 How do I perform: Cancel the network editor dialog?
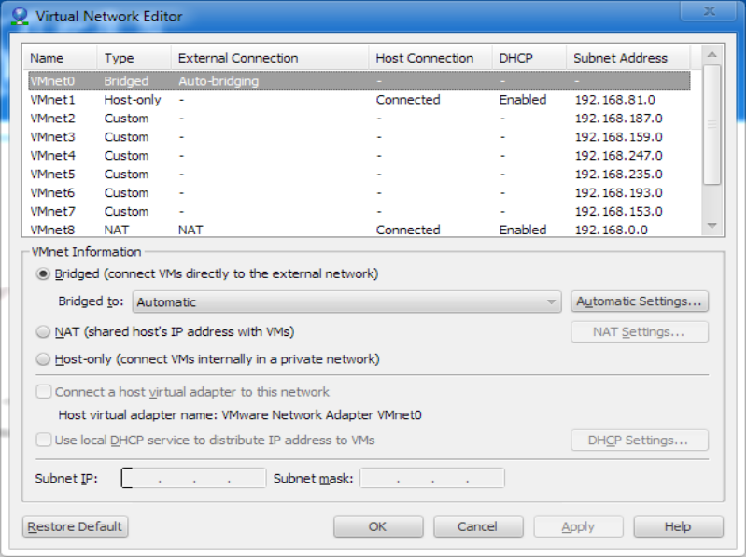tap(477, 527)
